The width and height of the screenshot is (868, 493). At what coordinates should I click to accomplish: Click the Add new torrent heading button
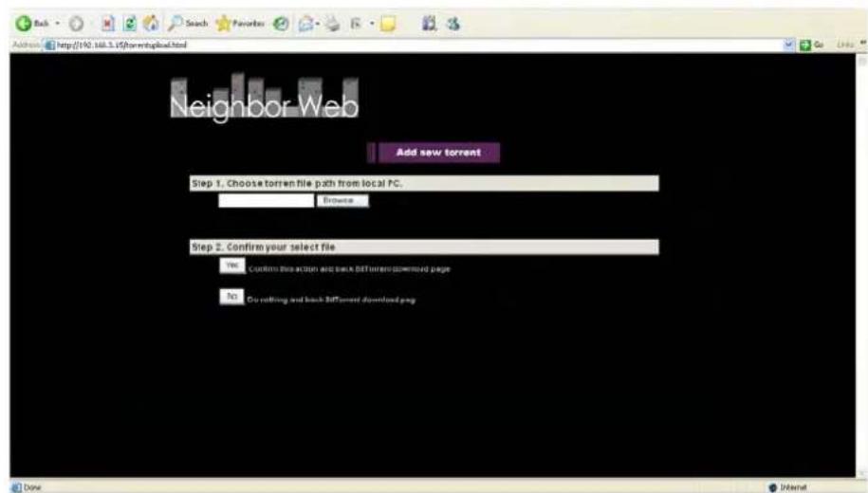[x=434, y=152]
